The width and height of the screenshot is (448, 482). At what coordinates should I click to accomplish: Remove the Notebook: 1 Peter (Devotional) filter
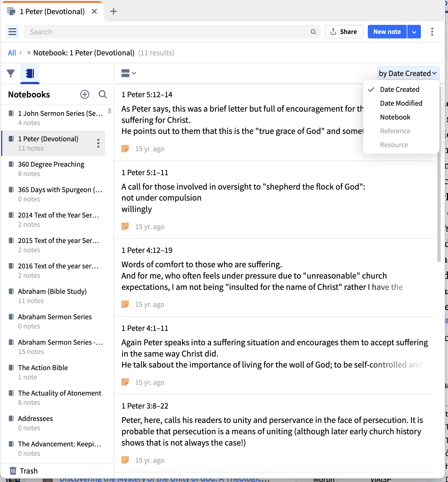tap(29, 53)
